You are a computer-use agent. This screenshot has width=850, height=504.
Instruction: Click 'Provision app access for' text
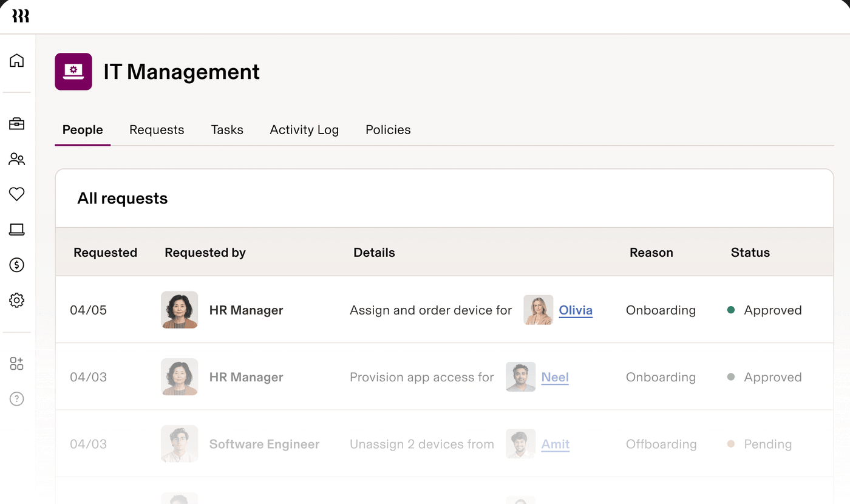tap(422, 377)
